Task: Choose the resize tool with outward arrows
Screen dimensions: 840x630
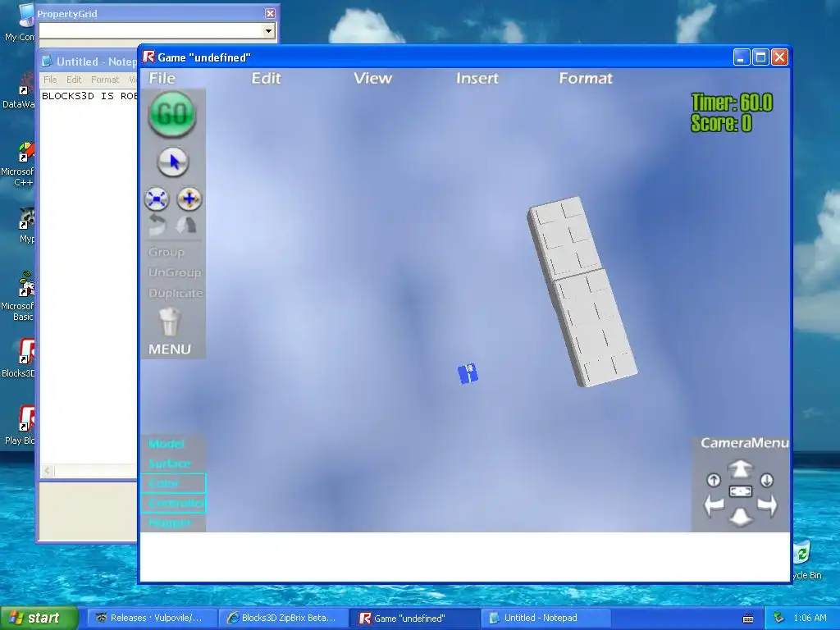Action: (157, 199)
